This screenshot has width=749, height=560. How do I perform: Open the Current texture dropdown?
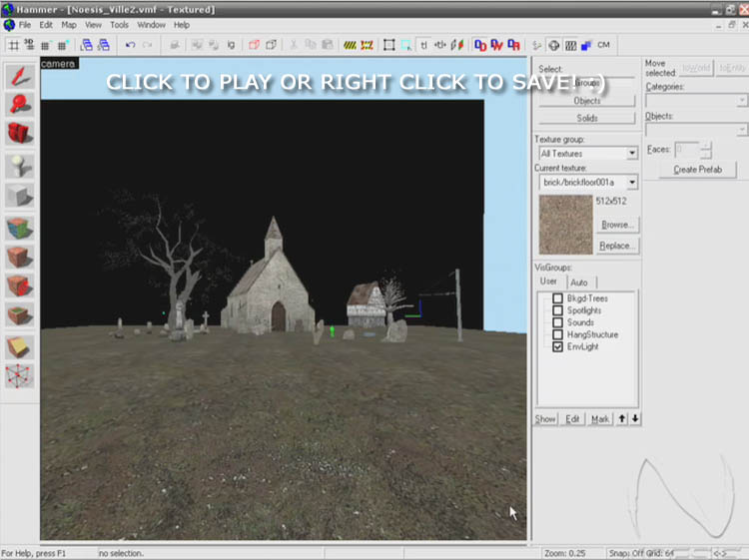pyautogui.click(x=632, y=183)
